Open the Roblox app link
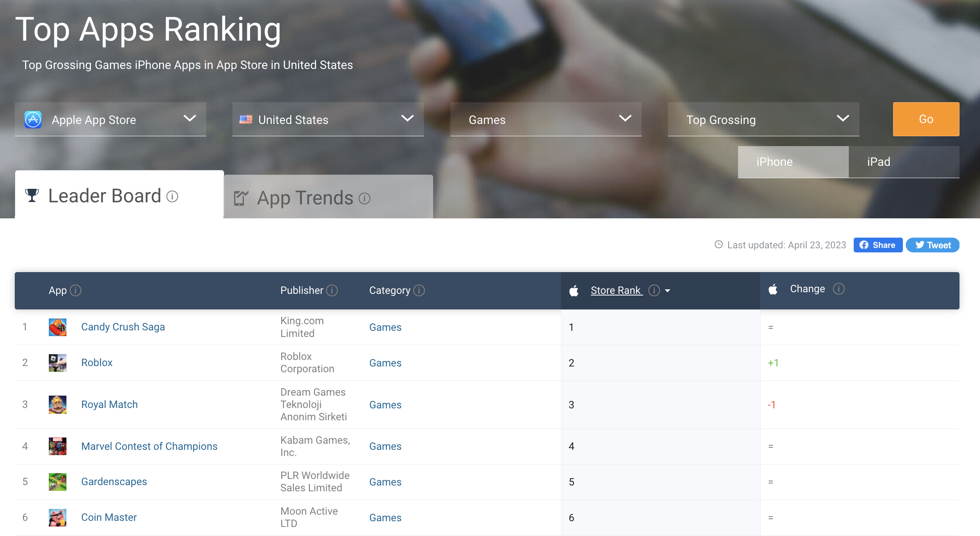Screen dimensions: 980x536 pos(97,363)
